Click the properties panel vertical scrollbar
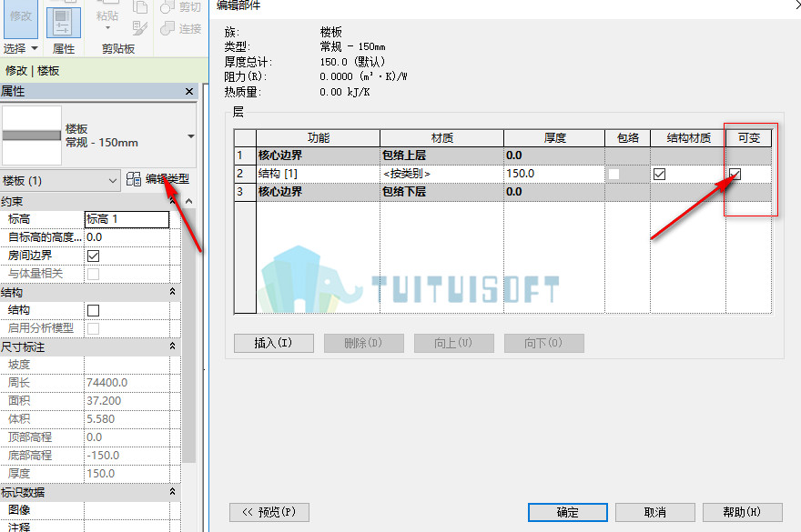The width and height of the screenshot is (801, 532). (189, 335)
